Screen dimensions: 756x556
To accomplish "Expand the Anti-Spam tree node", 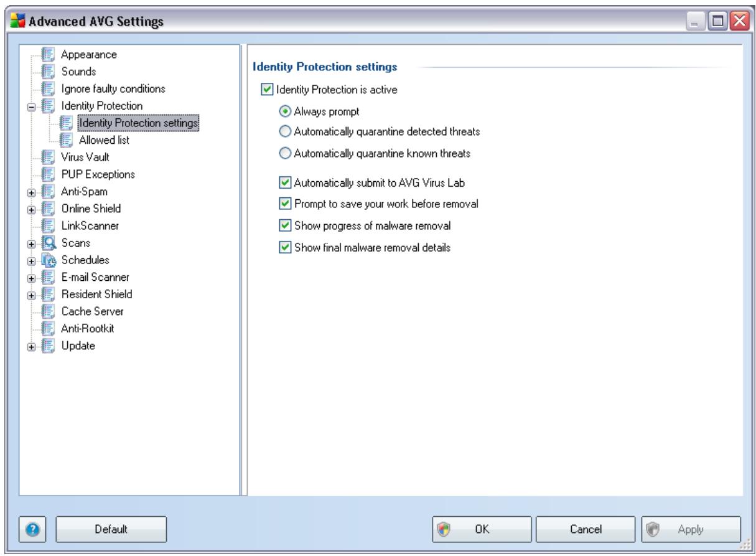I will [32, 192].
